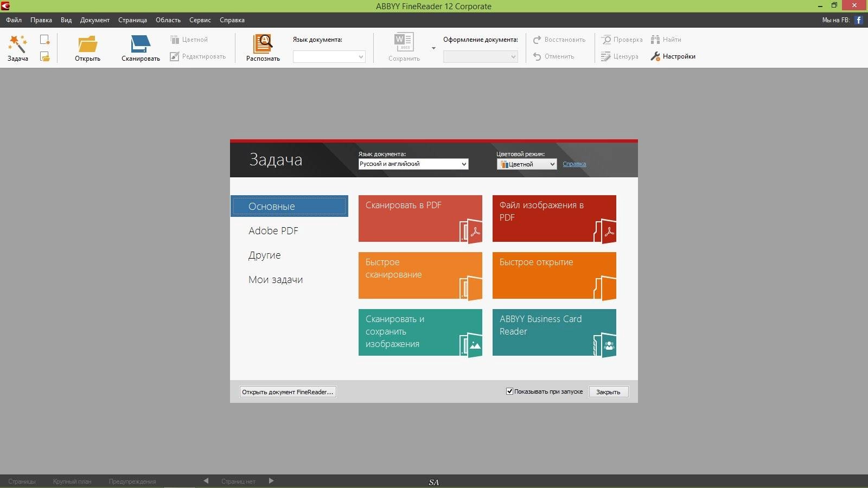Open the Файл menu
868x488 pixels.
point(14,20)
